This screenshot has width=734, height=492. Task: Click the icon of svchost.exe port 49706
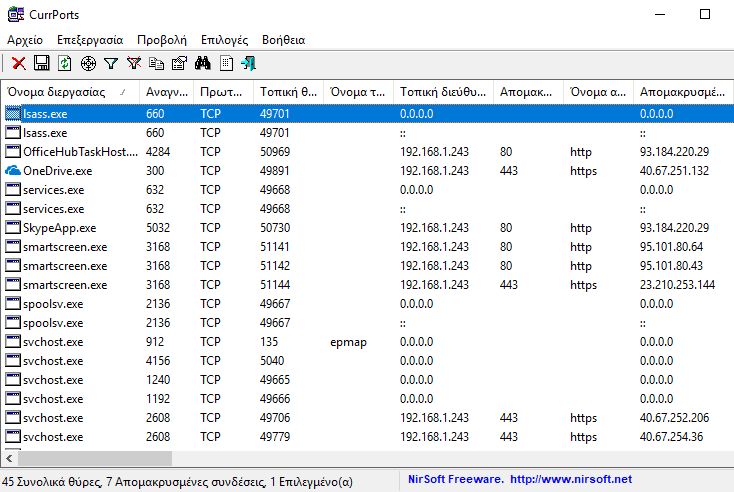(x=13, y=418)
